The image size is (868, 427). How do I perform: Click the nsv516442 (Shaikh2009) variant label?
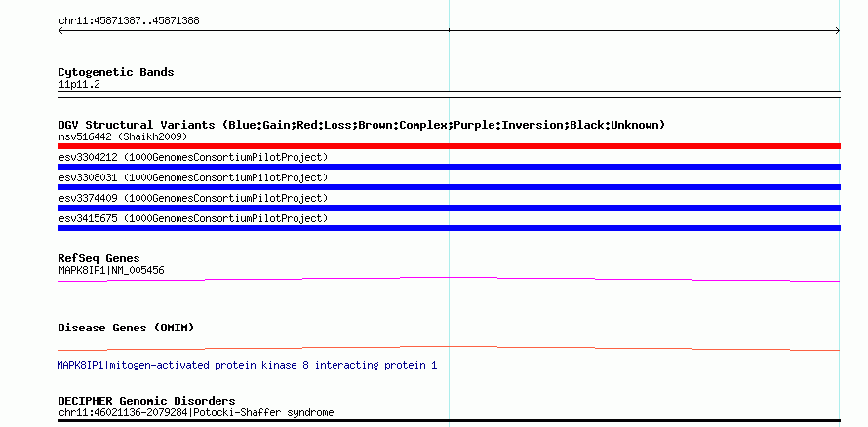123,136
